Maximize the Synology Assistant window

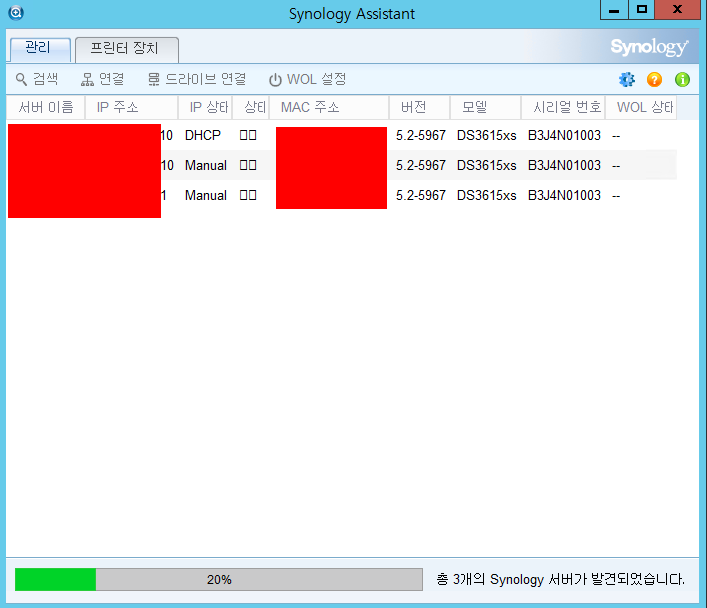[x=642, y=10]
